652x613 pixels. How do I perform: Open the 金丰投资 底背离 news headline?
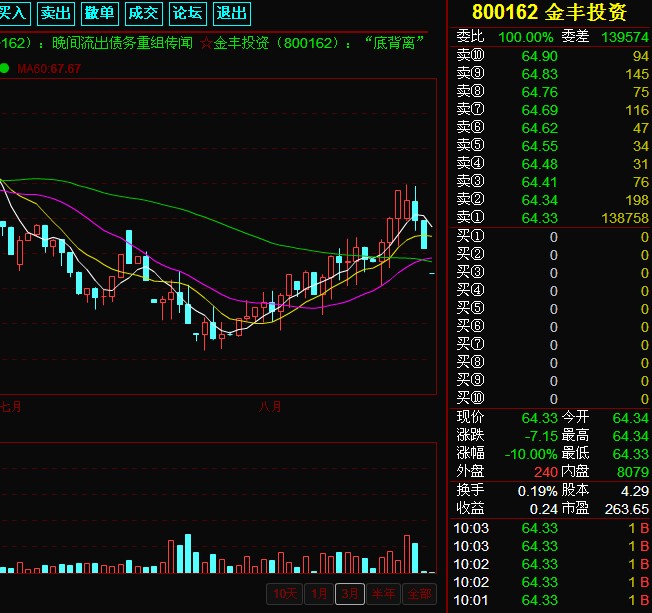point(319,43)
